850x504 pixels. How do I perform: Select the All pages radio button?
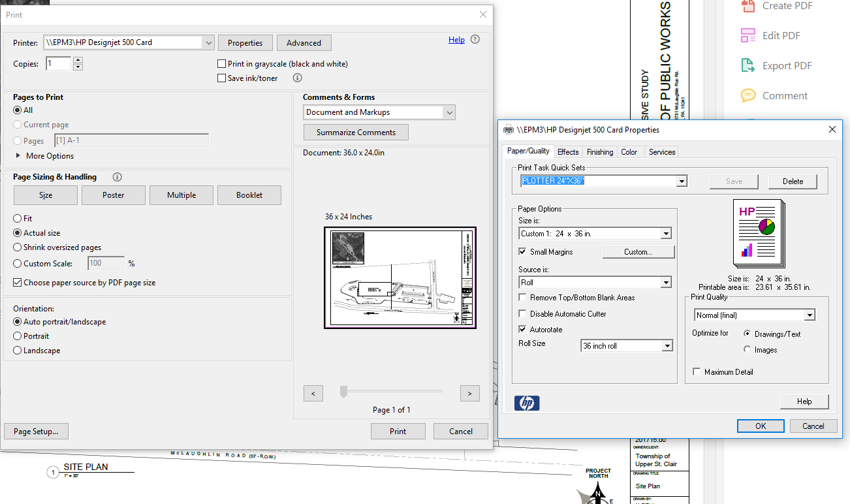pos(18,110)
